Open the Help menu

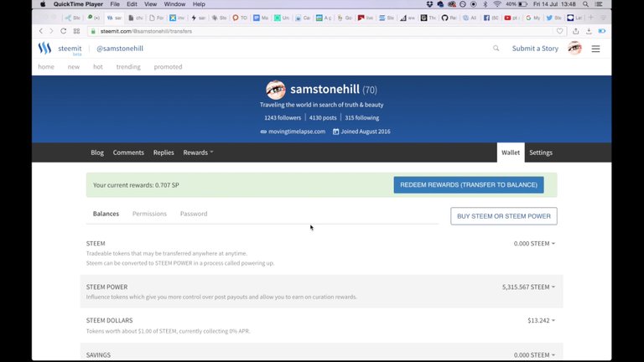pos(199,4)
